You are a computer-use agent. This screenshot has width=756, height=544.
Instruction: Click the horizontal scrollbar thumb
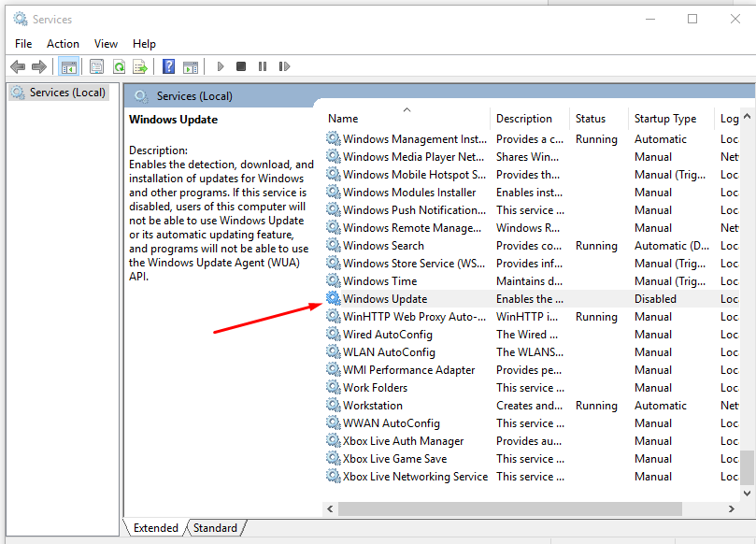coord(510,508)
